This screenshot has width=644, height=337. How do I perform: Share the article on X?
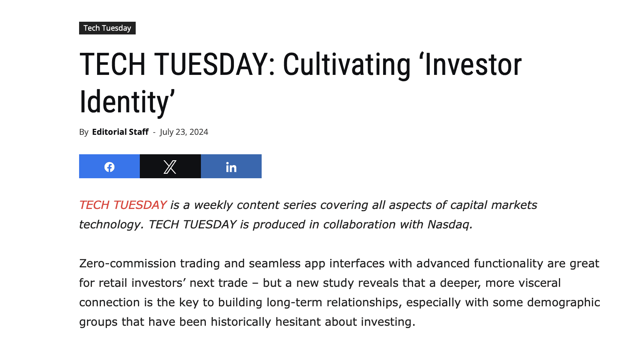pos(170,166)
